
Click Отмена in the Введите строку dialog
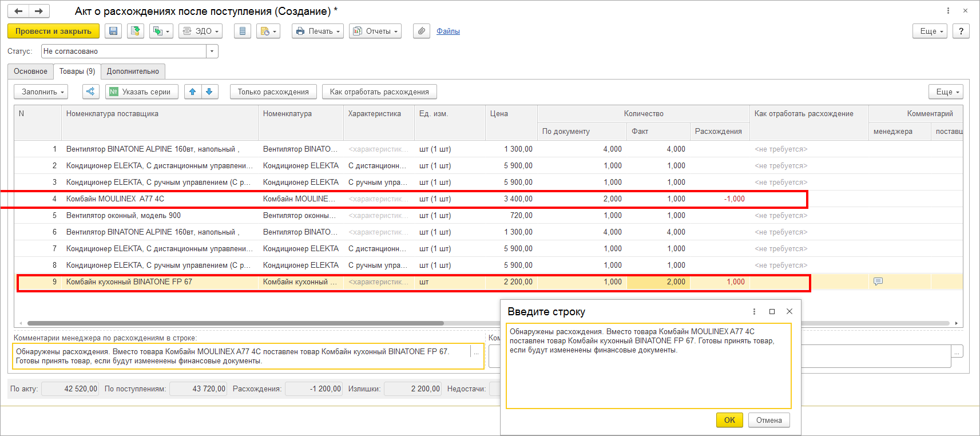point(769,420)
